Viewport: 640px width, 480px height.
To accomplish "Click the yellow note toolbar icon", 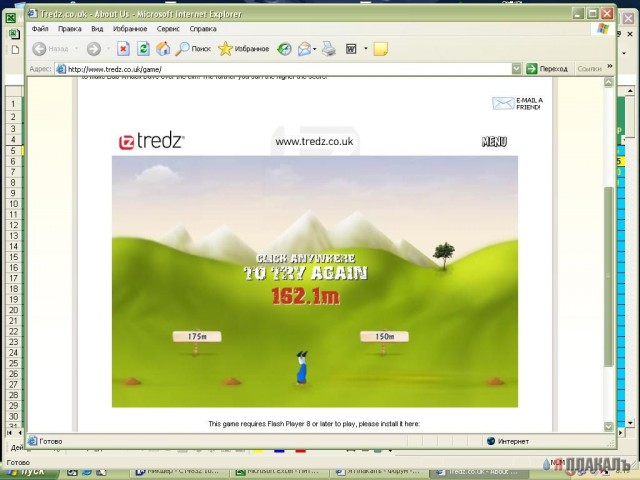I will [x=380, y=49].
